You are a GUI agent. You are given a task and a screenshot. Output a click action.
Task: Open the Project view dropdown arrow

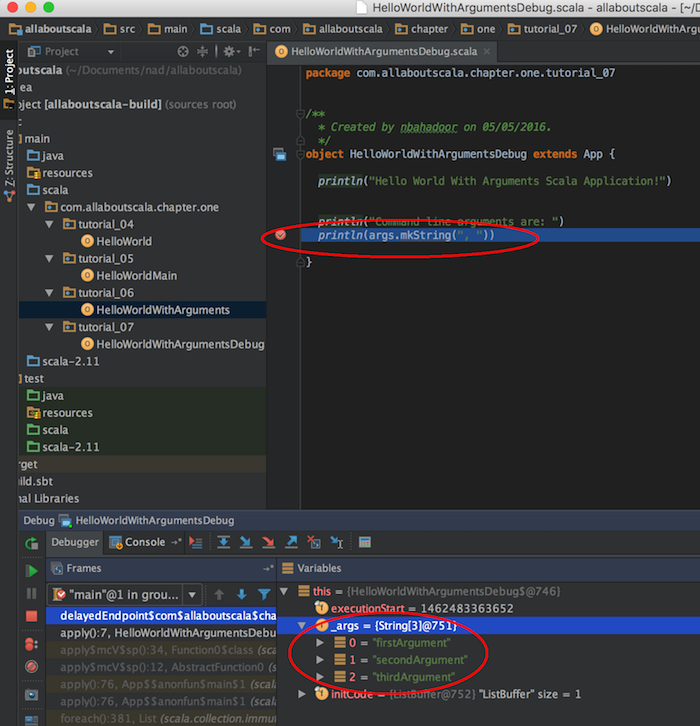point(111,52)
